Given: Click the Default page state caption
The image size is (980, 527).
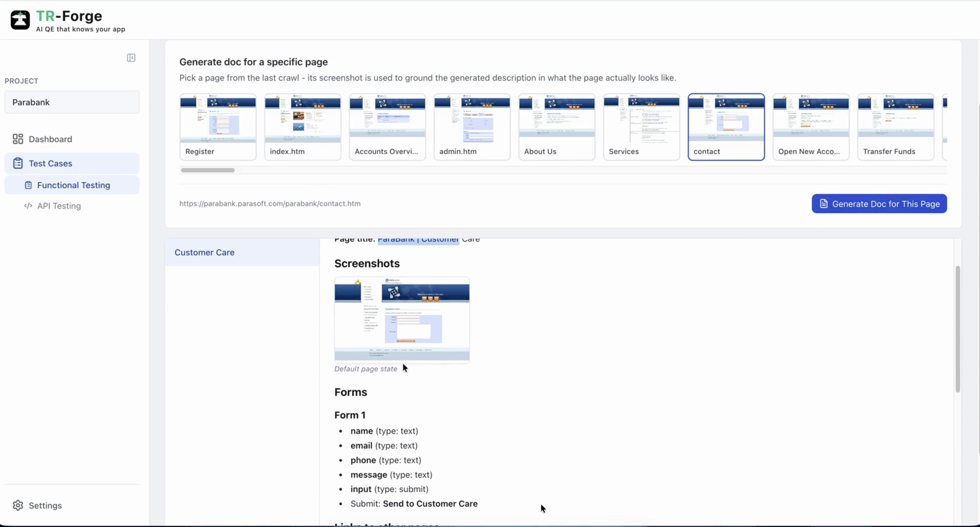Looking at the screenshot, I should (x=366, y=369).
